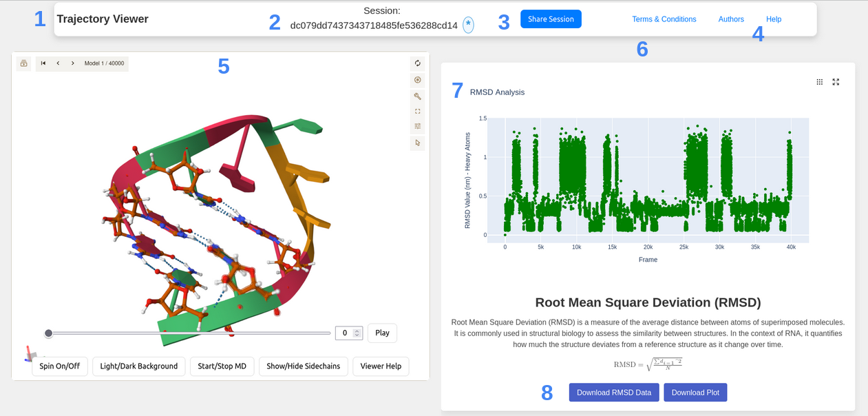Click the Download RMSD Data button
Viewport: 868px width, 416px height.
coord(614,393)
